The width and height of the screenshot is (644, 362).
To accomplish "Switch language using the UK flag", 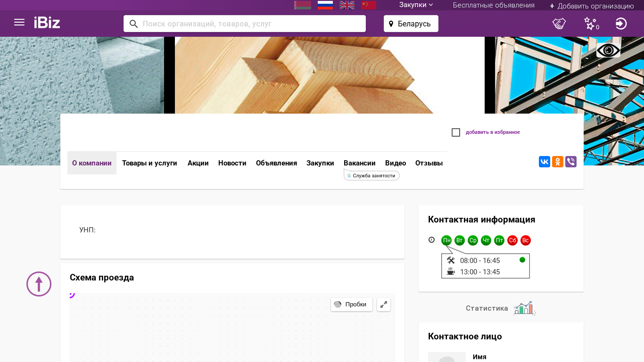I will [x=347, y=5].
